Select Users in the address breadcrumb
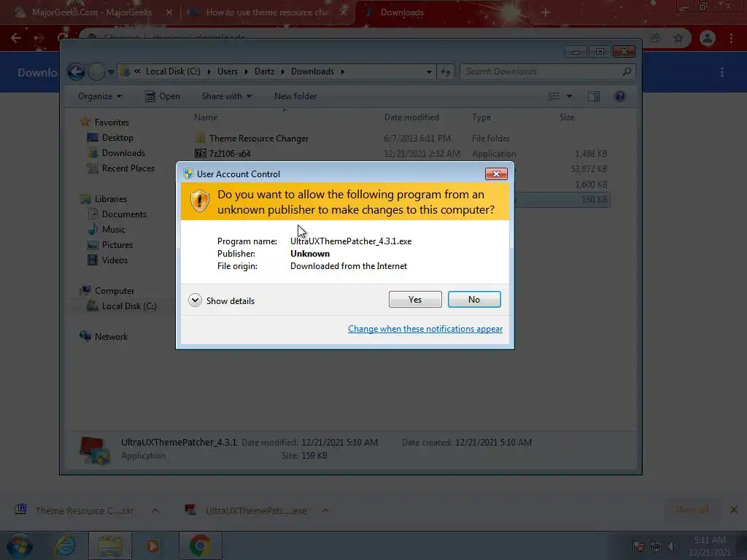The image size is (747, 560). tap(228, 71)
